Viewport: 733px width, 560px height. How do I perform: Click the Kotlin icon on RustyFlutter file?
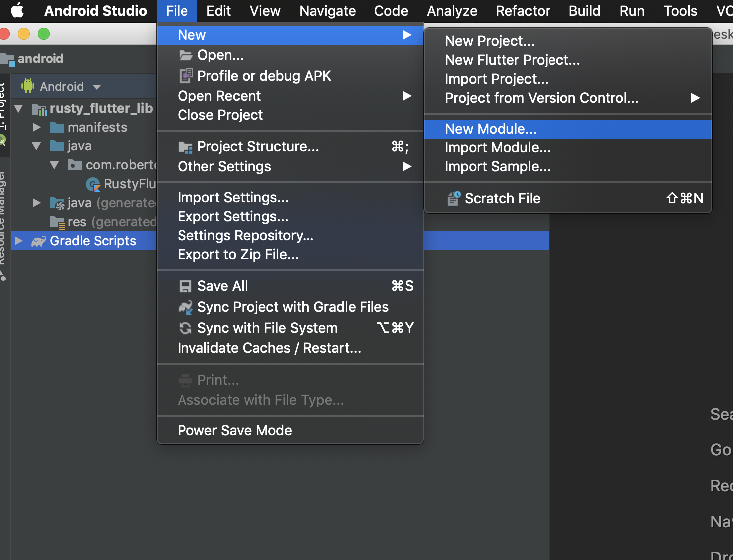pos(93,184)
